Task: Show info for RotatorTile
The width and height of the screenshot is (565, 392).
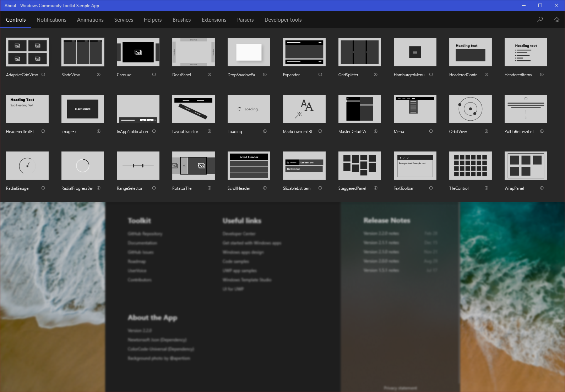Action: pos(210,188)
